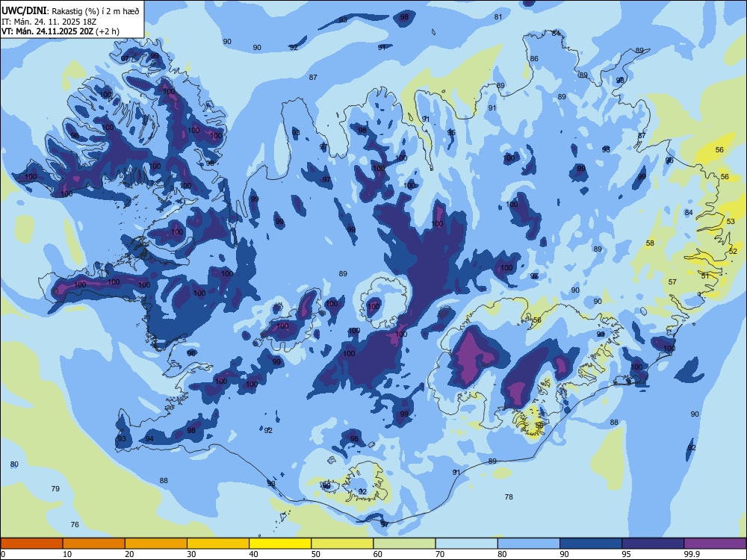The height and width of the screenshot is (560, 747).
Task: Click the 'IT: Mán. 24. 11. 2025 18Z' line
Action: [49, 22]
